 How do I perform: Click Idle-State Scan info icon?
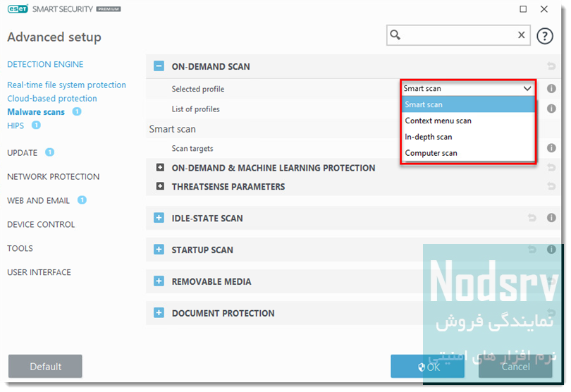click(551, 218)
